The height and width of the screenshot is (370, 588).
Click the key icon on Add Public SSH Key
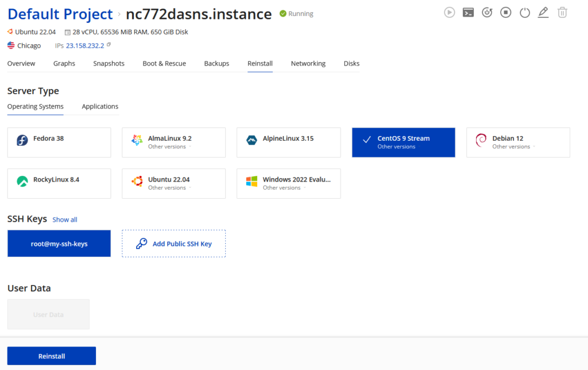click(x=142, y=243)
